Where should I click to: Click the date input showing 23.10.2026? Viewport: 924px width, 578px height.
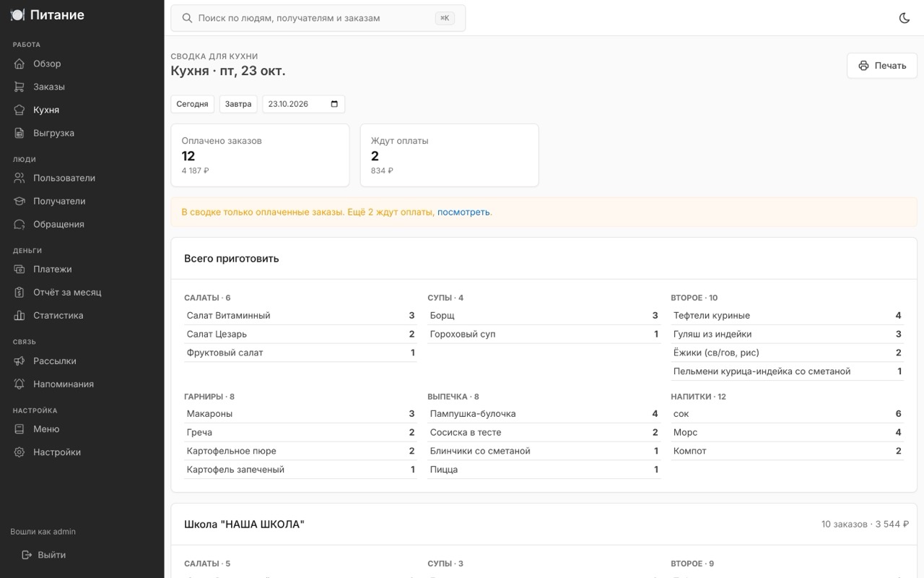click(303, 104)
